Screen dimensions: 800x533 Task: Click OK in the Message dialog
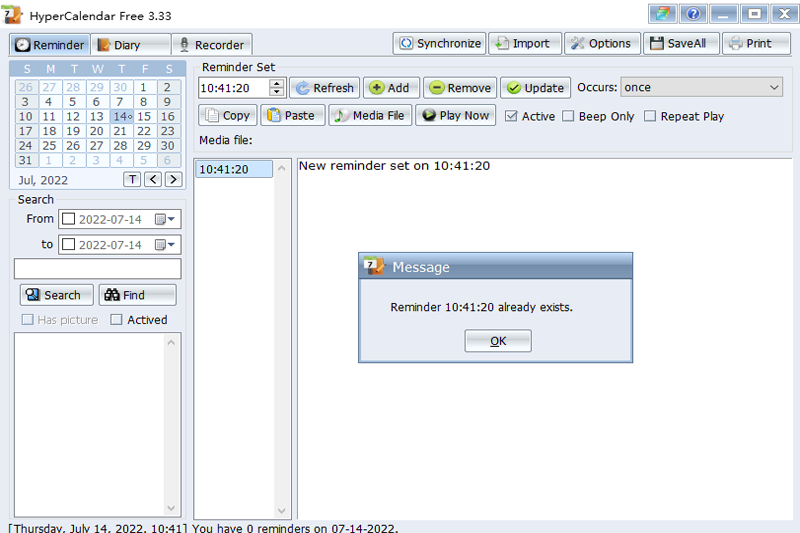point(498,341)
